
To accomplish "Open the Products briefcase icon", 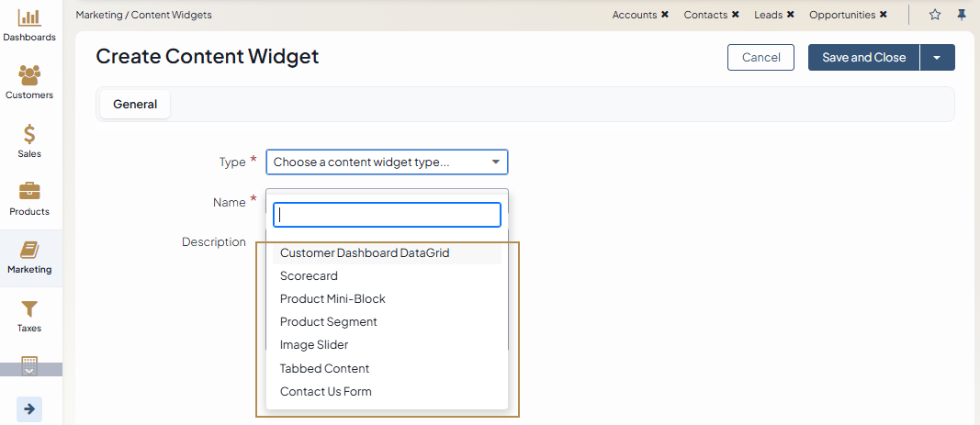I will click(29, 192).
